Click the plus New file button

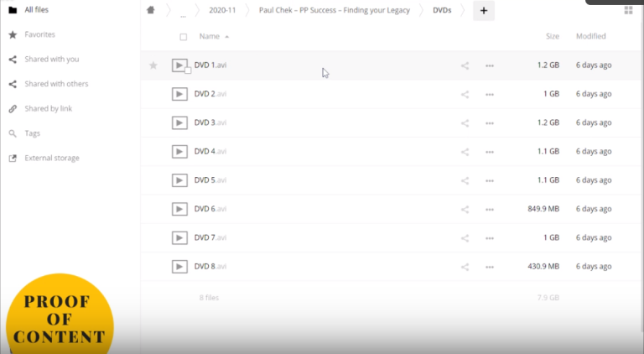(484, 11)
